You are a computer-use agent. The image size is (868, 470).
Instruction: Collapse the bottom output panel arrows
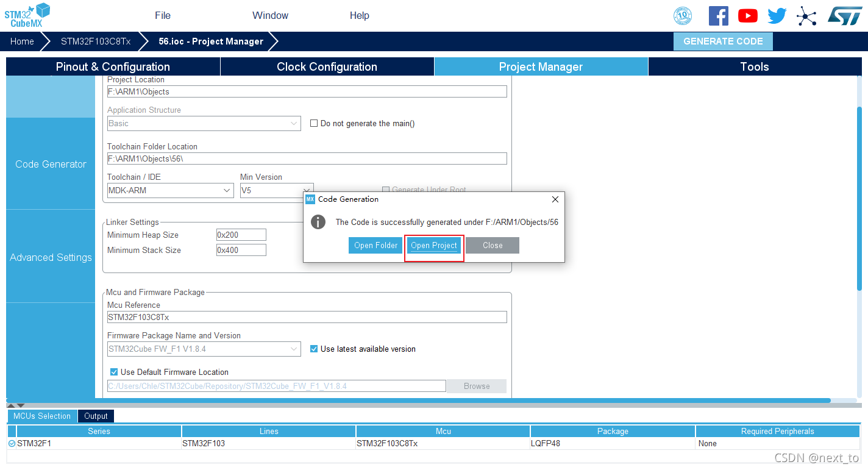point(16,405)
